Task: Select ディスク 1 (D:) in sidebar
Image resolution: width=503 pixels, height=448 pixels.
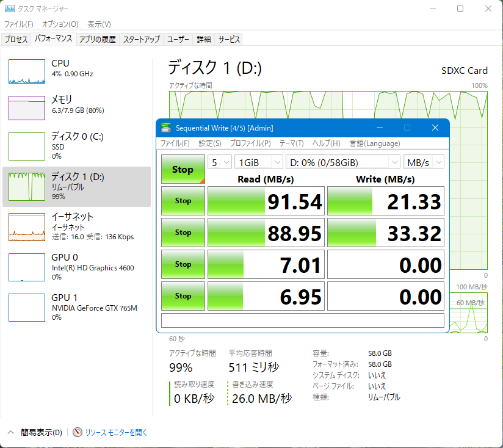Action: click(76, 187)
